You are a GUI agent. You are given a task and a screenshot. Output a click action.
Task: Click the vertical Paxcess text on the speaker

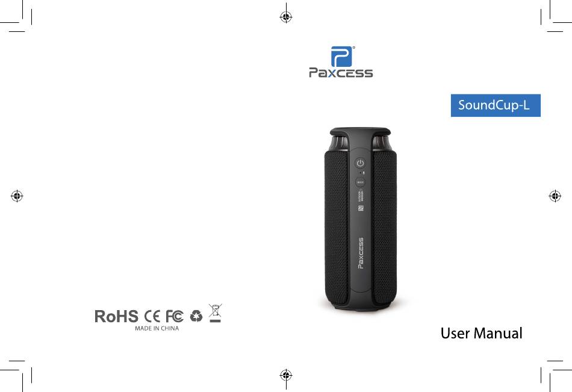(x=361, y=254)
